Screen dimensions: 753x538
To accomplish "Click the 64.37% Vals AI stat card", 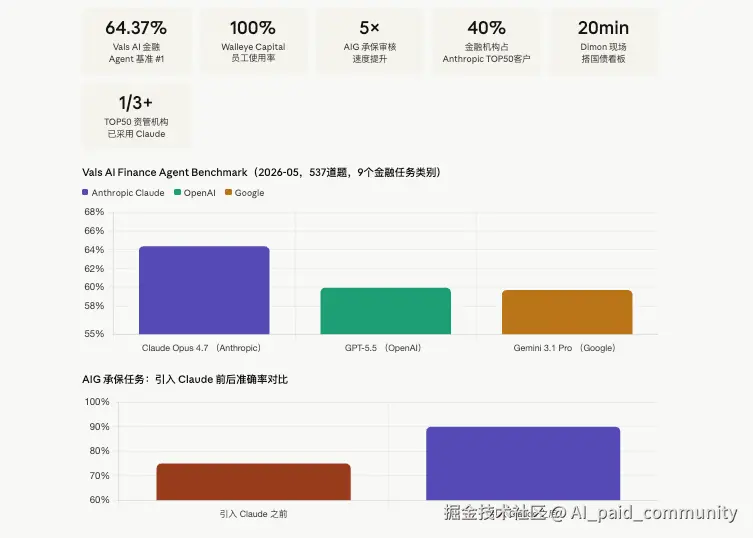I will [136, 41].
